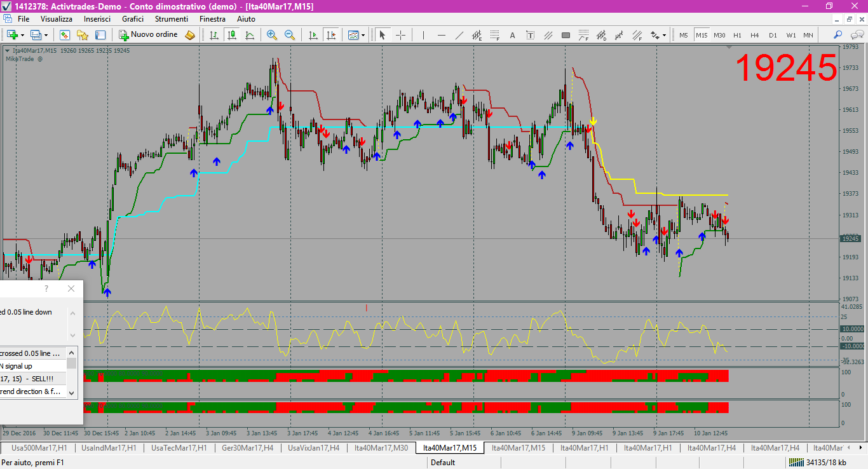This screenshot has height=469, width=868.
Task: Switch to UsaTecMar17,H1 chart tab
Action: [179, 448]
